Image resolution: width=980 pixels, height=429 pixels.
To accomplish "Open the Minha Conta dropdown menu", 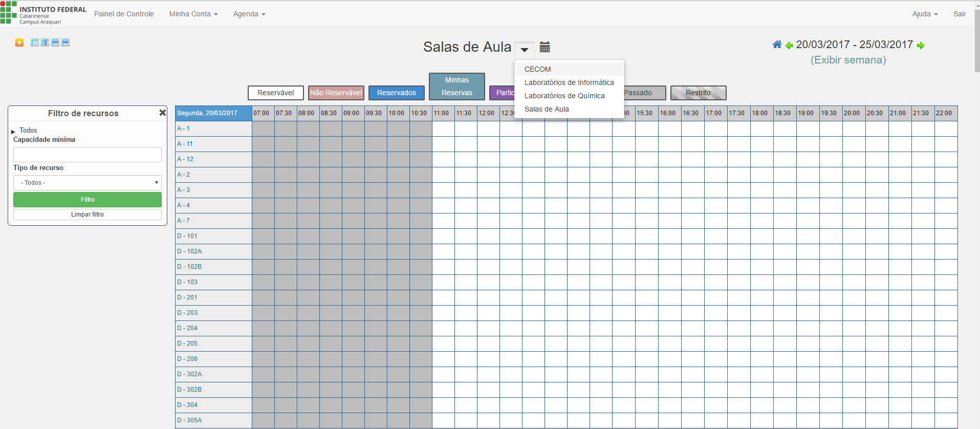I will [x=193, y=14].
